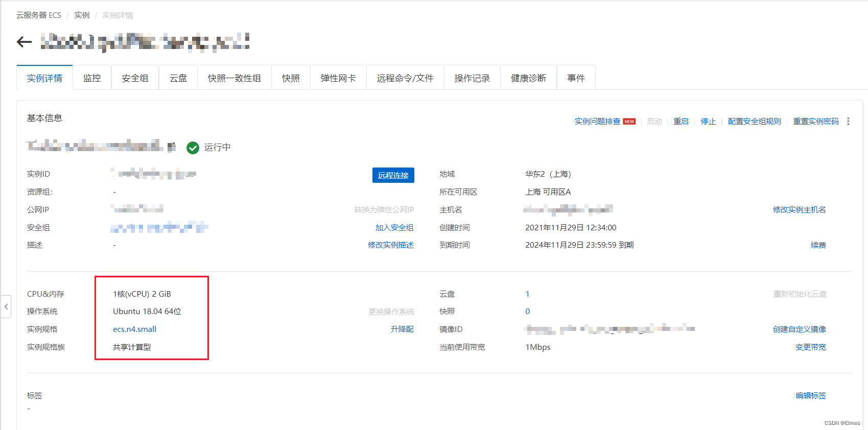Click the blurred security group link

(x=159, y=228)
